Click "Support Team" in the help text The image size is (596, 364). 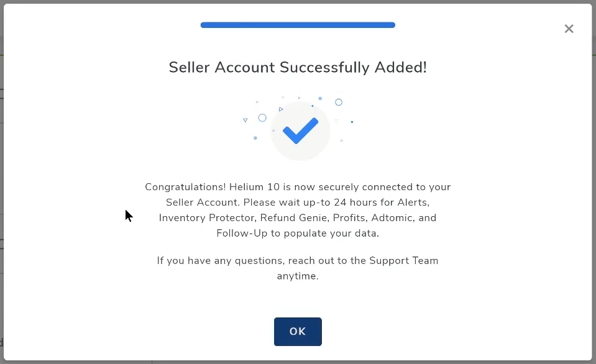point(403,261)
